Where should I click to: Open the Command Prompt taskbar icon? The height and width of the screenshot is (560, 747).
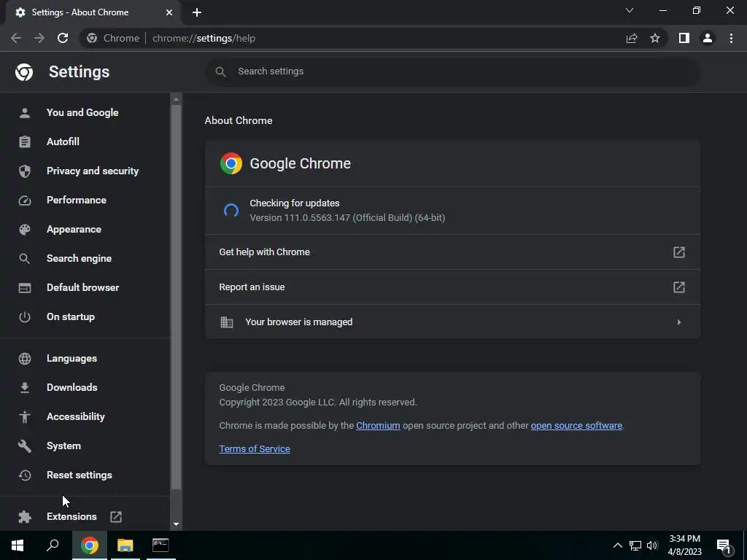tap(160, 545)
